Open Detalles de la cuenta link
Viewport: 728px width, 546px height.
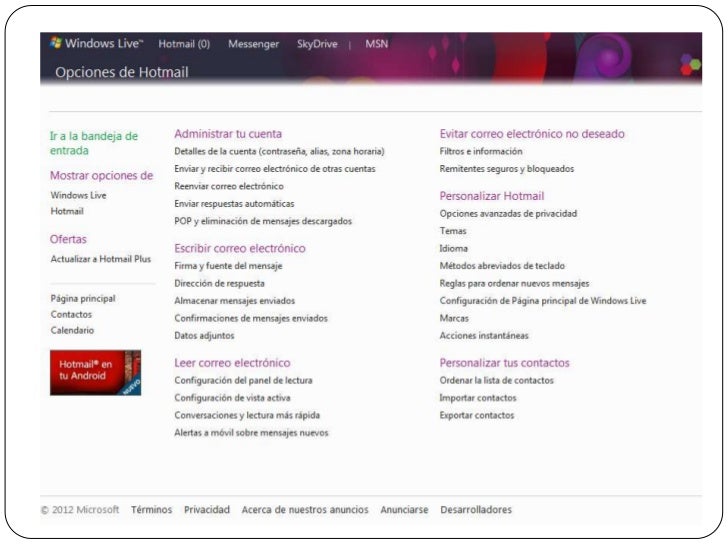[280, 151]
